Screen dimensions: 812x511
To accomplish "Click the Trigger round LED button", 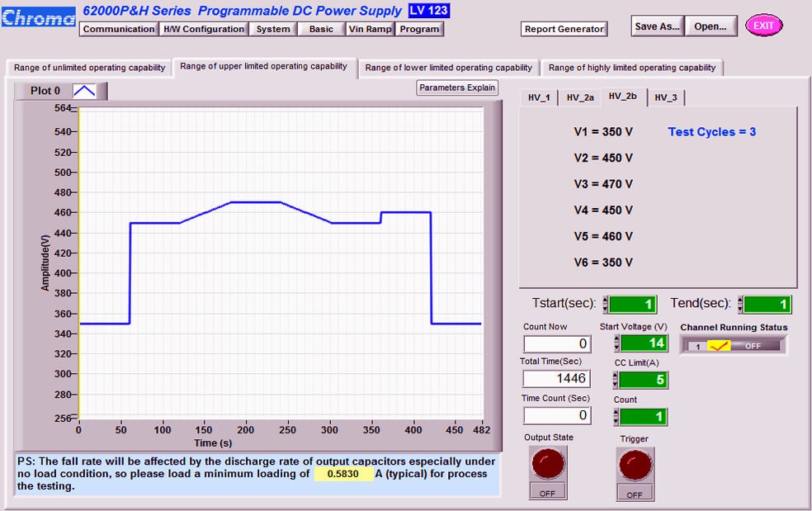I will (x=635, y=466).
